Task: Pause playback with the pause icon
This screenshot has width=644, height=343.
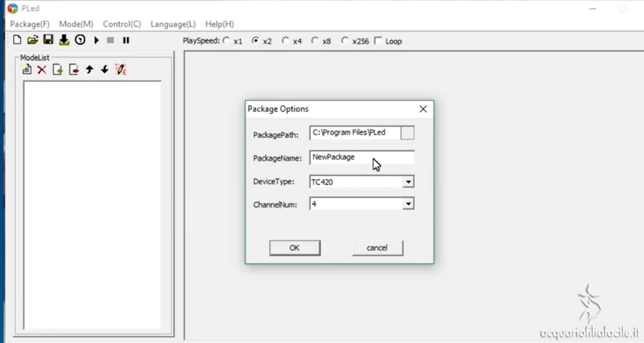Action: coord(126,40)
